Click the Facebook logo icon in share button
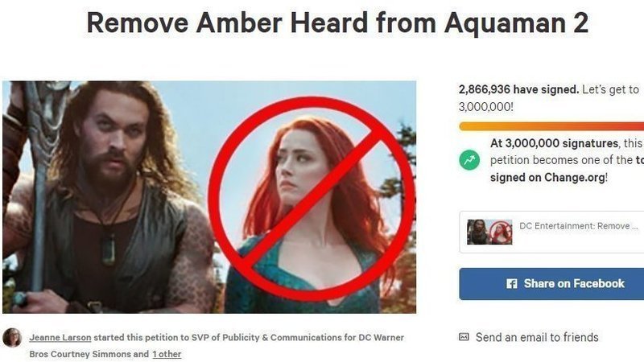The width and height of the screenshot is (644, 362). click(x=511, y=284)
